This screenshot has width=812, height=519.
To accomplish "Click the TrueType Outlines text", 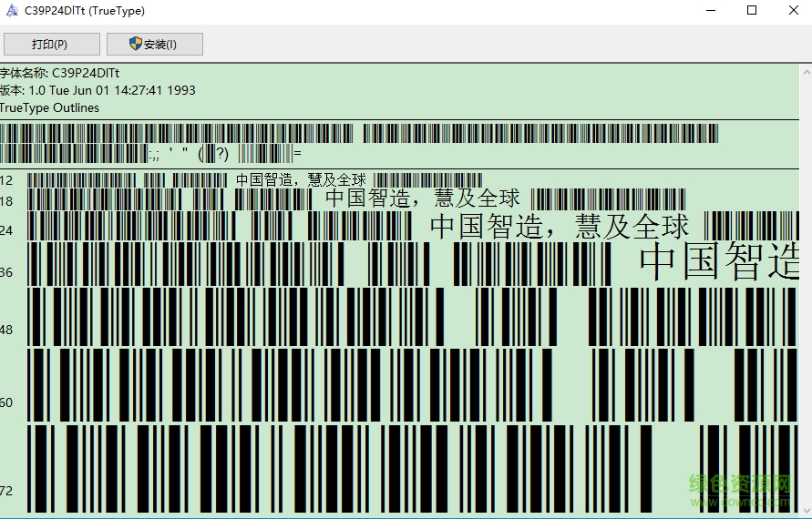I will 50,108.
